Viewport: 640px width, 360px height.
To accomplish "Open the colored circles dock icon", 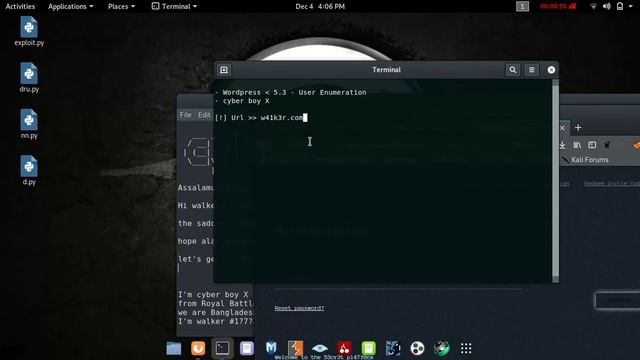I will (x=417, y=348).
